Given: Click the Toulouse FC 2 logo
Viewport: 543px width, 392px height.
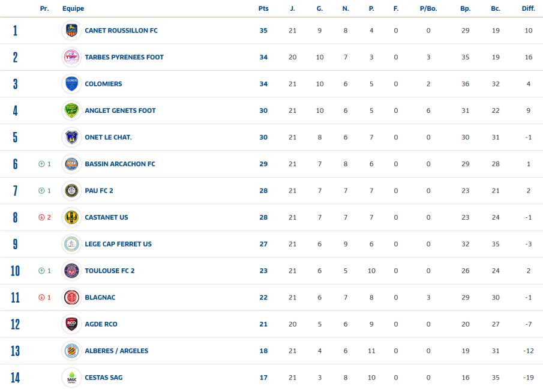Looking at the screenshot, I should (71, 271).
